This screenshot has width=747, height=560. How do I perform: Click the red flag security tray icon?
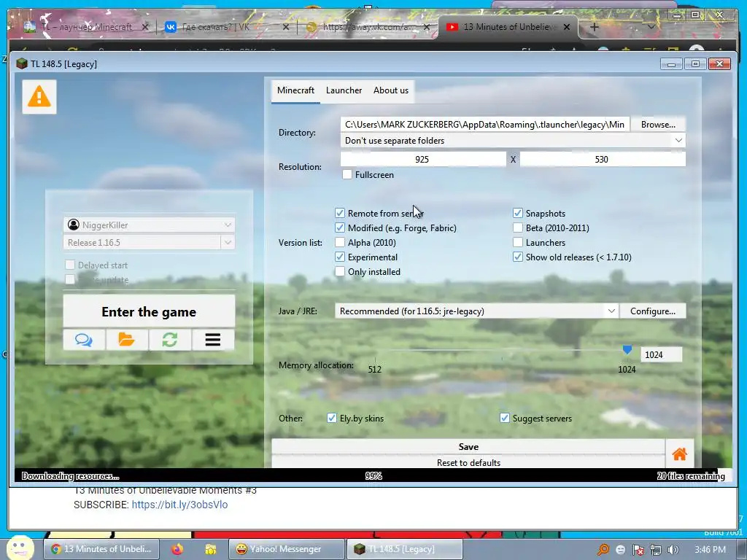point(638,550)
